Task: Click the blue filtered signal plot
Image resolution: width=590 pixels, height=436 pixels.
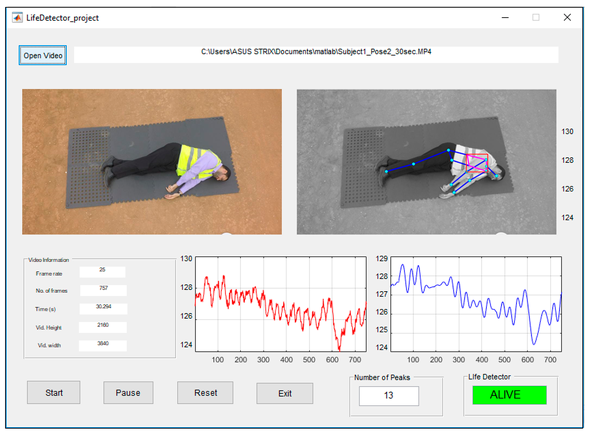Action: click(476, 304)
